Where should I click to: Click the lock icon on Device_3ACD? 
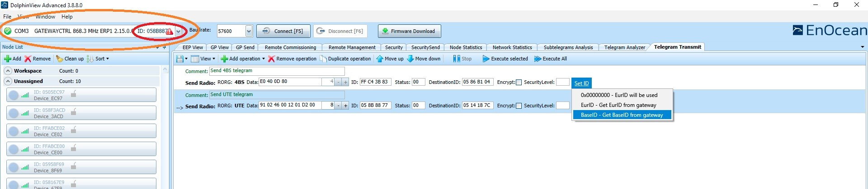(x=73, y=111)
